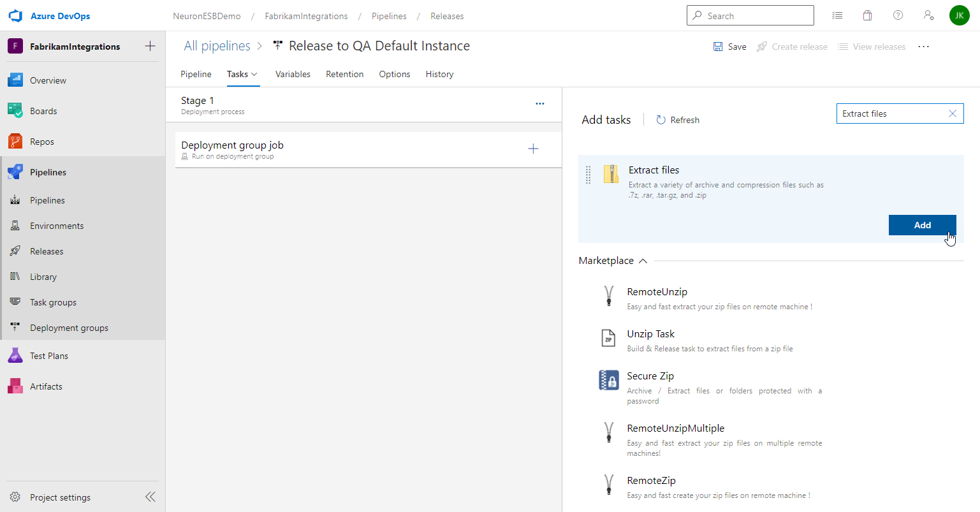Switch to the Pipeline tab
Viewport: 980px width, 512px height.
point(196,74)
